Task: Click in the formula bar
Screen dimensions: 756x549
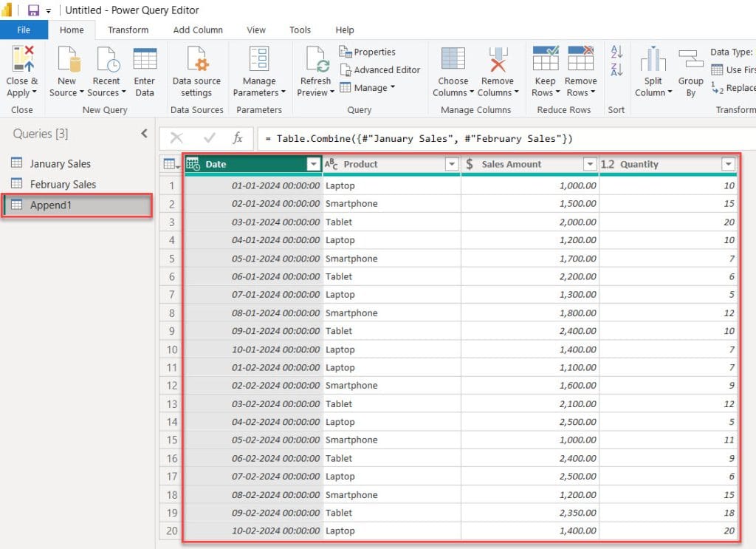Action: pyautogui.click(x=506, y=138)
